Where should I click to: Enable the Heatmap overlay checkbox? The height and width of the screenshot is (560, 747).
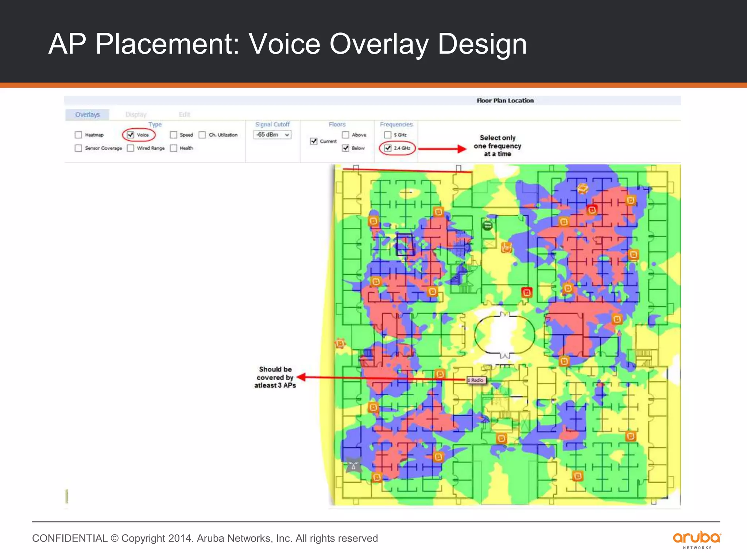coord(78,135)
